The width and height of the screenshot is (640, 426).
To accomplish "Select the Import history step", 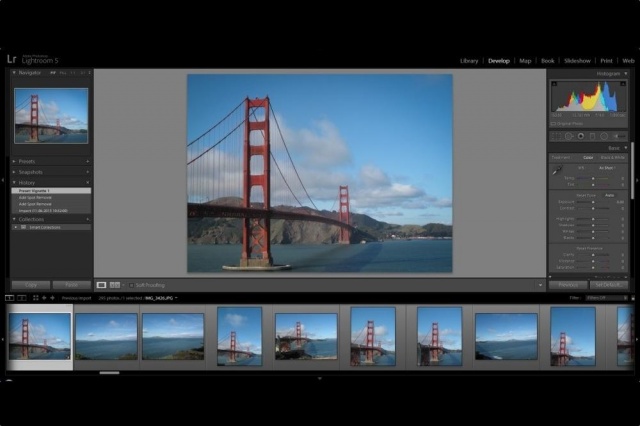I will 51,211.
